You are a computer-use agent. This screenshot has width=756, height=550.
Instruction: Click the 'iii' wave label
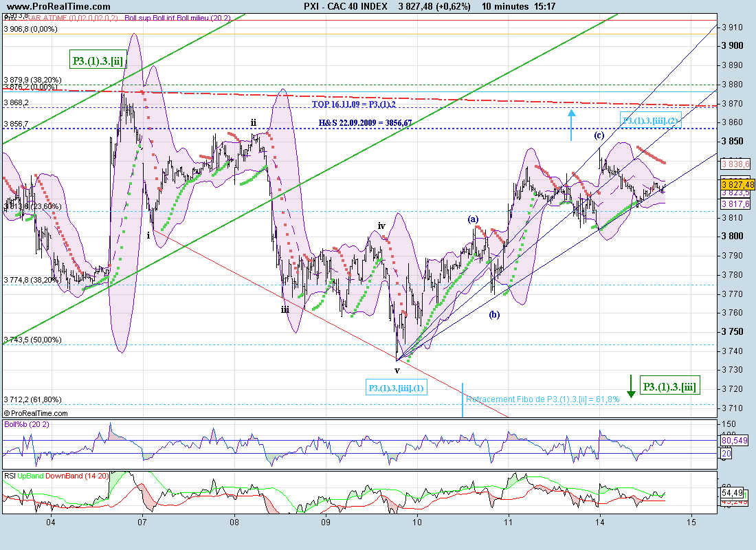click(285, 310)
